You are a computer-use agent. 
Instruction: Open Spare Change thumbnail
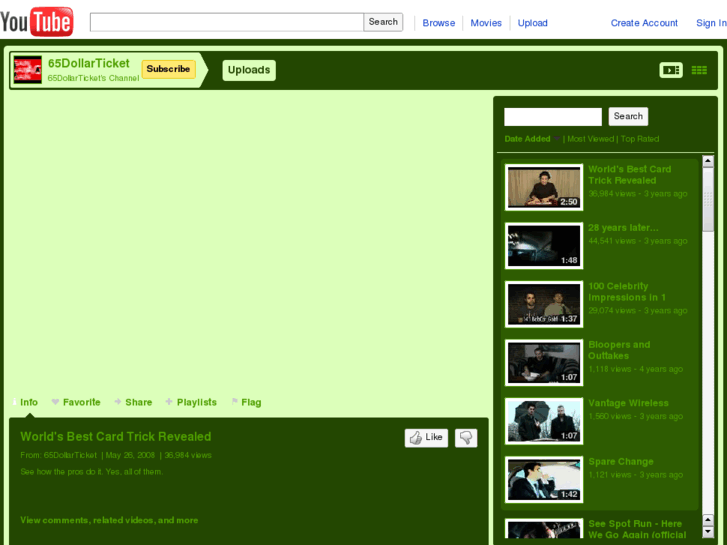pos(544,479)
